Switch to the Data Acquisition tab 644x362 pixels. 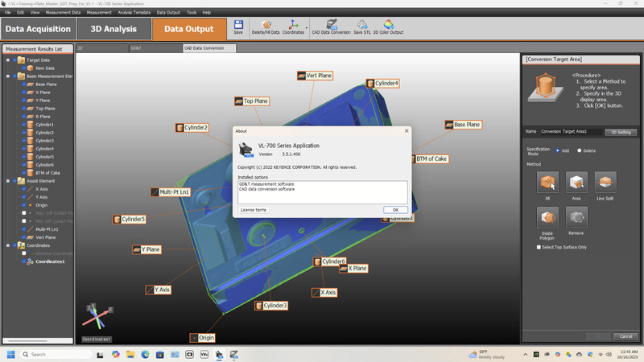[38, 29]
